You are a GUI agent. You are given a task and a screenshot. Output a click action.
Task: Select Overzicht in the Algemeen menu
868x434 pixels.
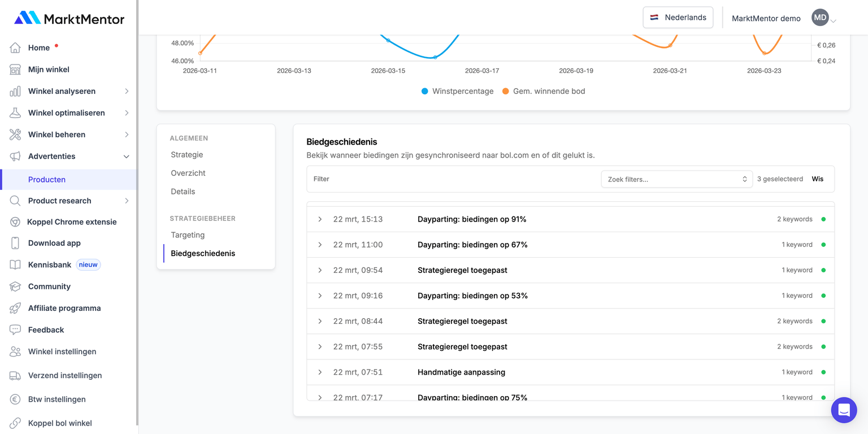(188, 173)
